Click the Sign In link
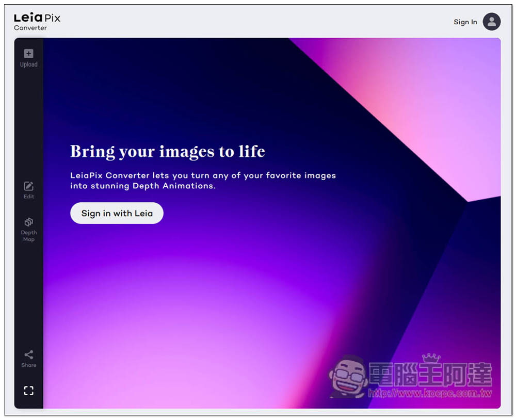The image size is (516, 420). 465,22
